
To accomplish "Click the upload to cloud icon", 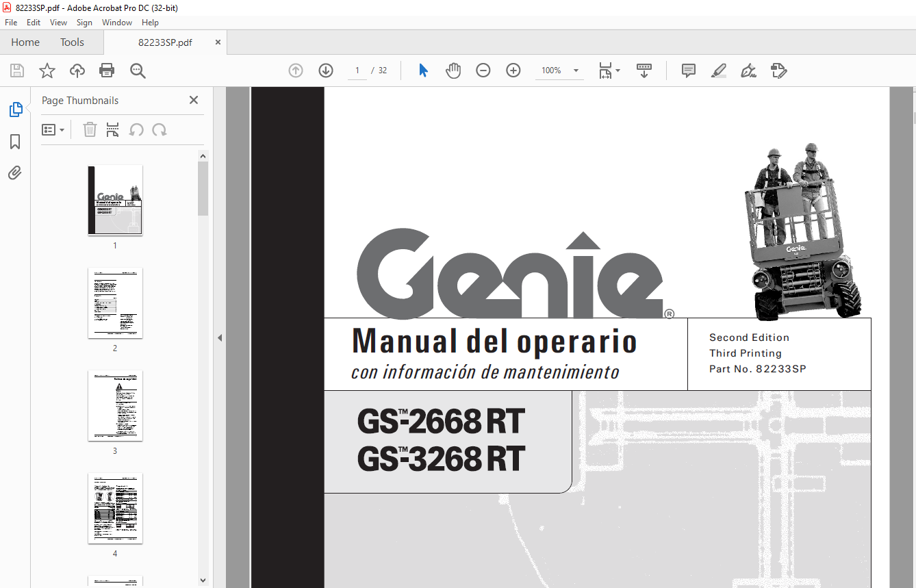I will (x=77, y=71).
